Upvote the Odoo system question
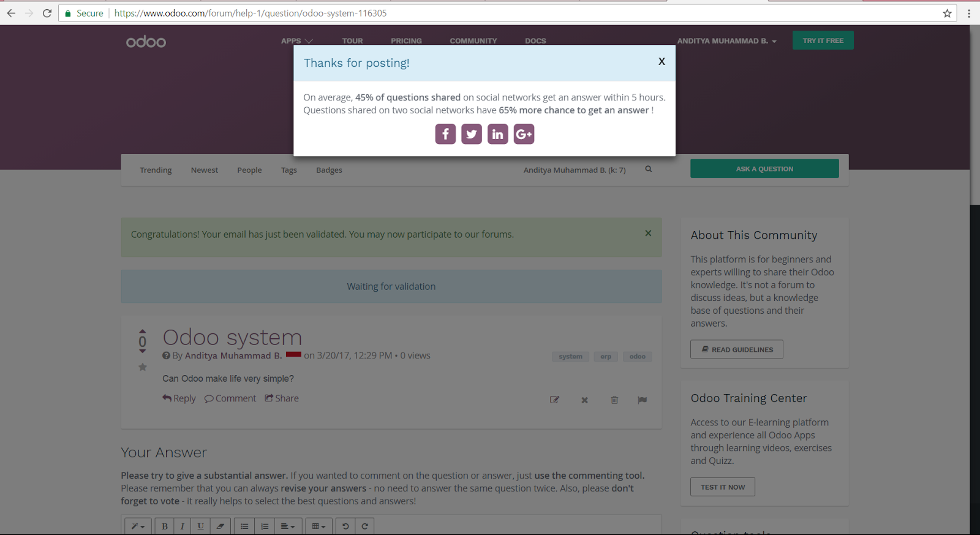This screenshot has height=535, width=980. [x=143, y=331]
